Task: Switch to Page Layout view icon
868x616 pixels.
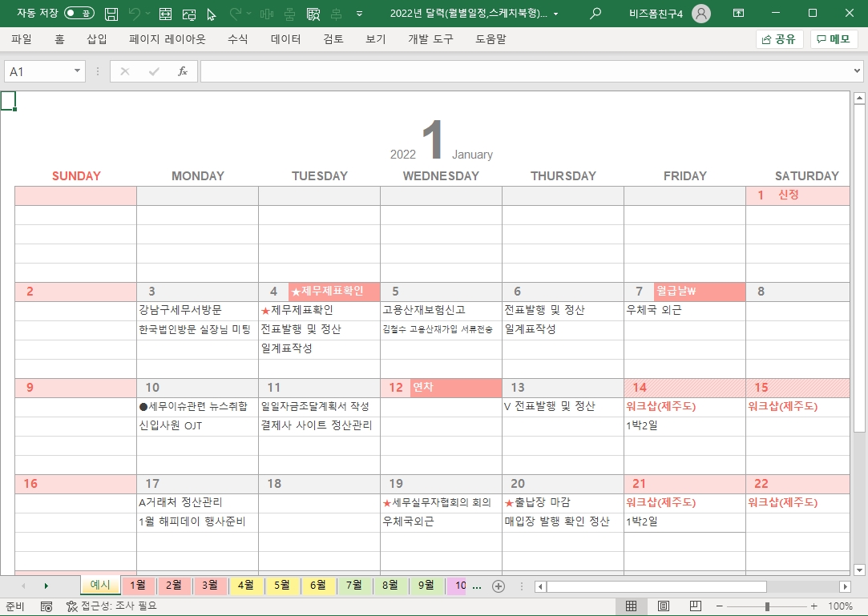Action: pyautogui.click(x=663, y=606)
